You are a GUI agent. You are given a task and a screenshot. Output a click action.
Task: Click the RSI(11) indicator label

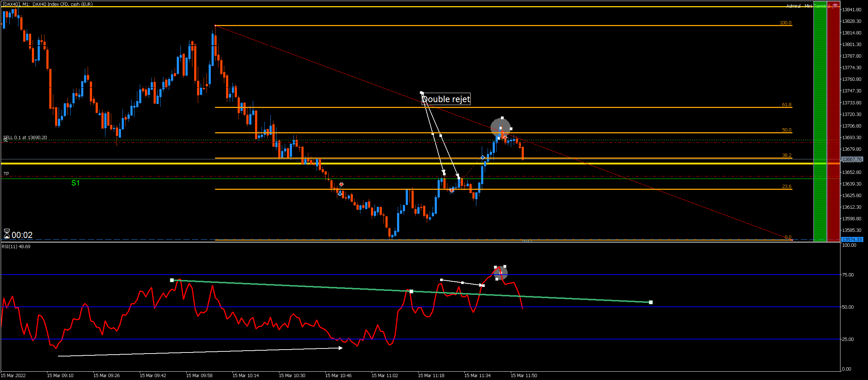(x=16, y=247)
